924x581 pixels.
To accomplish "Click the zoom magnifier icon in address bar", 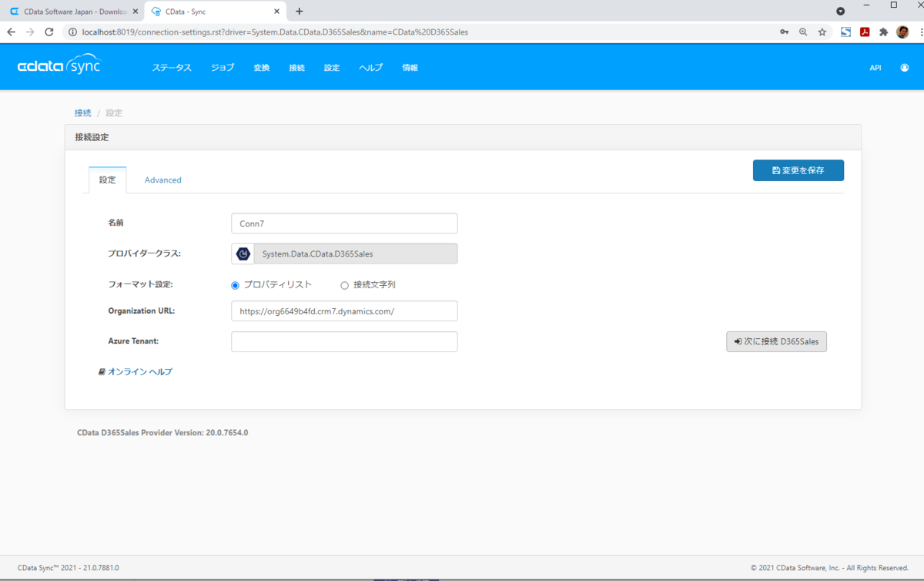I will 803,32.
